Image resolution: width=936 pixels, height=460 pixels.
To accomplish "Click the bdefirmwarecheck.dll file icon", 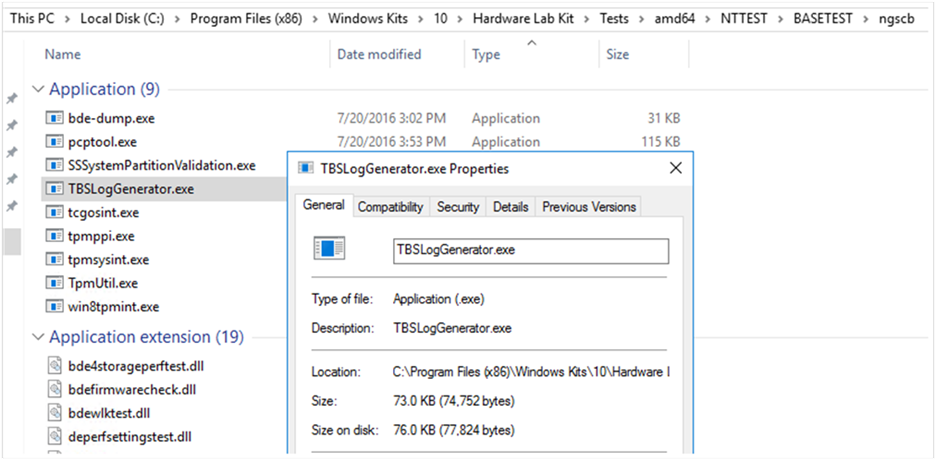I will (x=54, y=389).
